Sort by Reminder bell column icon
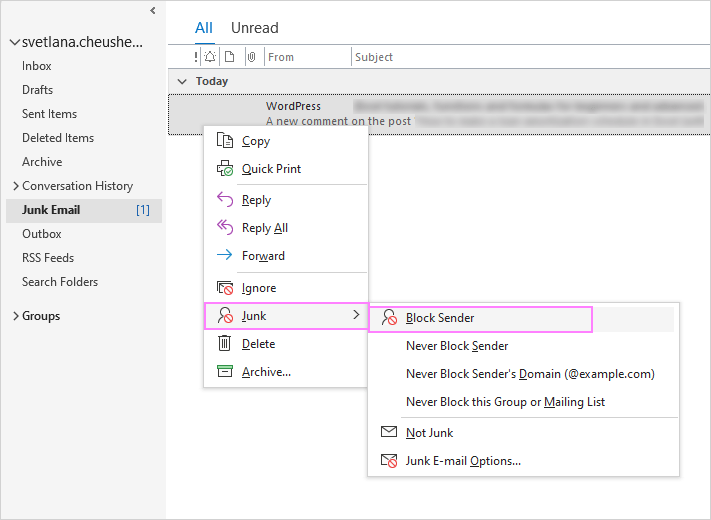711x520 pixels. [210, 57]
